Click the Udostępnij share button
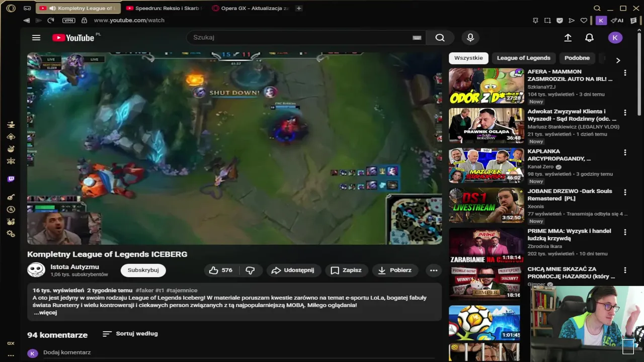 coord(292,270)
